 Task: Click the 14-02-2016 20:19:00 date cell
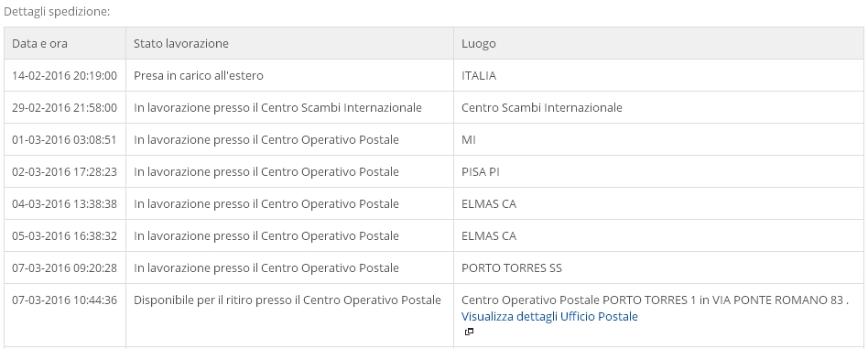pyautogui.click(x=64, y=75)
